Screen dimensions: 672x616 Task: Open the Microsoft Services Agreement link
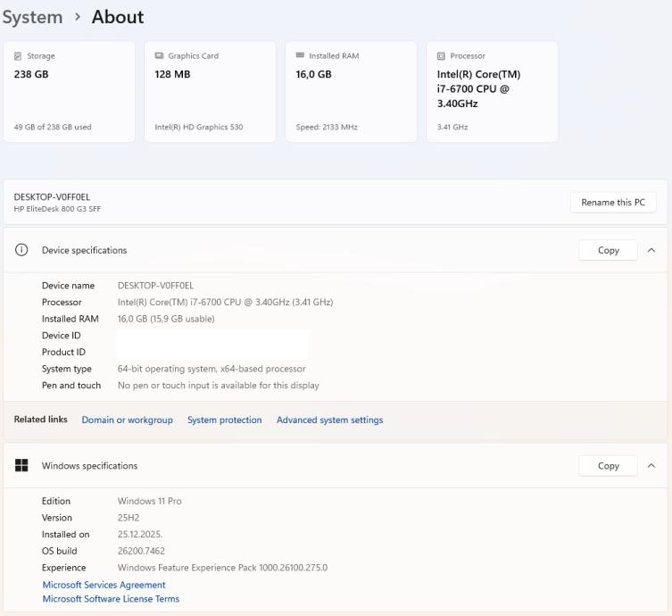[104, 585]
